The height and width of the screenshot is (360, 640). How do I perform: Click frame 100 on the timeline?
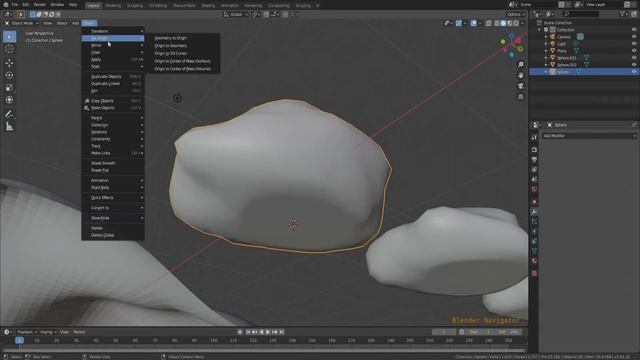213,340
